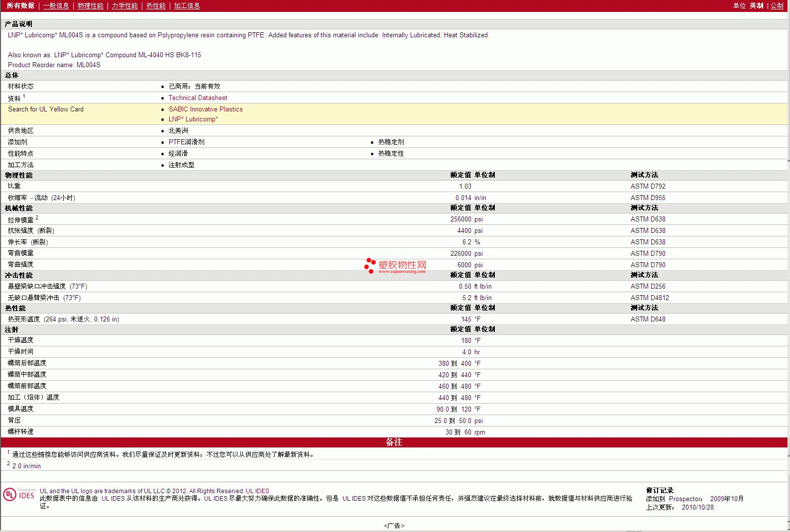This screenshot has width=790, height=532.
Task: Select 英制 units
Action: click(756, 6)
